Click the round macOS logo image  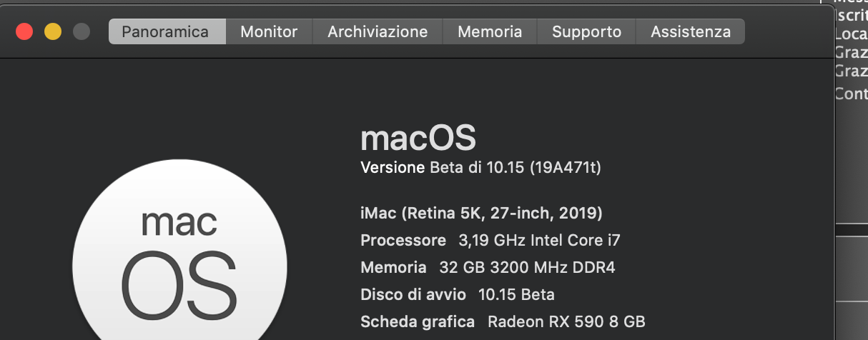pyautogui.click(x=180, y=257)
